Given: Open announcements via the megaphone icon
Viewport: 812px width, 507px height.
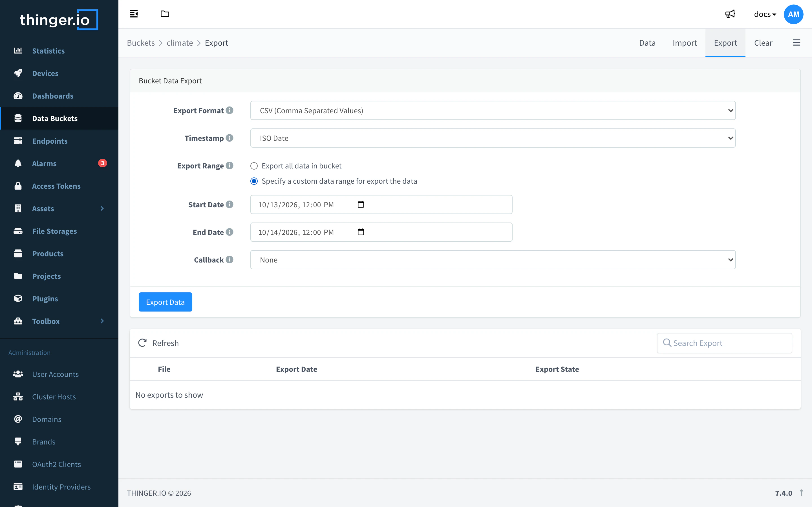Looking at the screenshot, I should pyautogui.click(x=730, y=14).
